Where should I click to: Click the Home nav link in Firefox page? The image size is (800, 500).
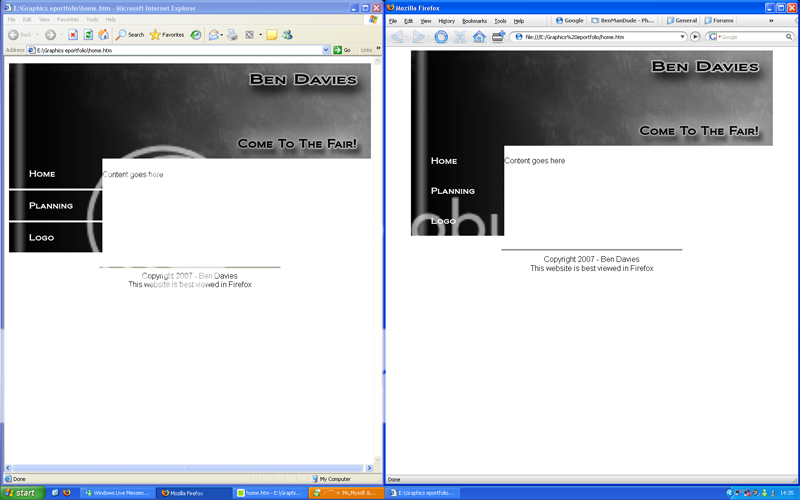coord(444,161)
